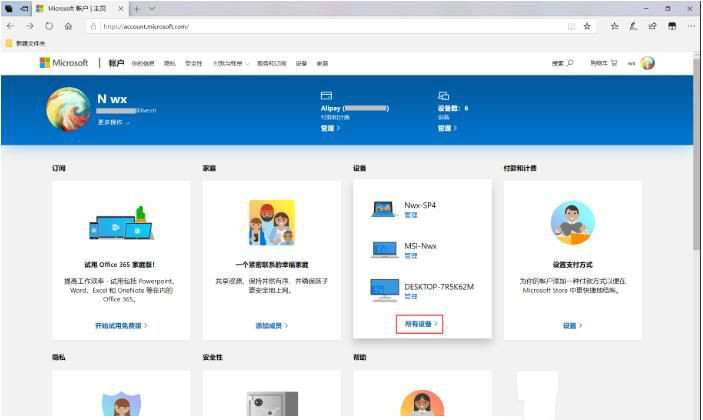Open 服务和订阅 in nav bar
This screenshot has height=420, width=703.
click(x=272, y=64)
